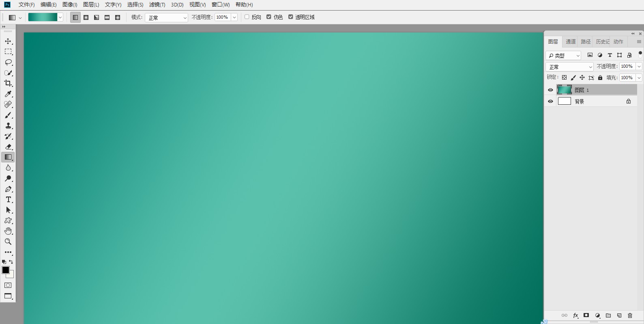Hide 图层 1 using its eye icon
Viewport: 644px width, 324px height.
point(550,90)
